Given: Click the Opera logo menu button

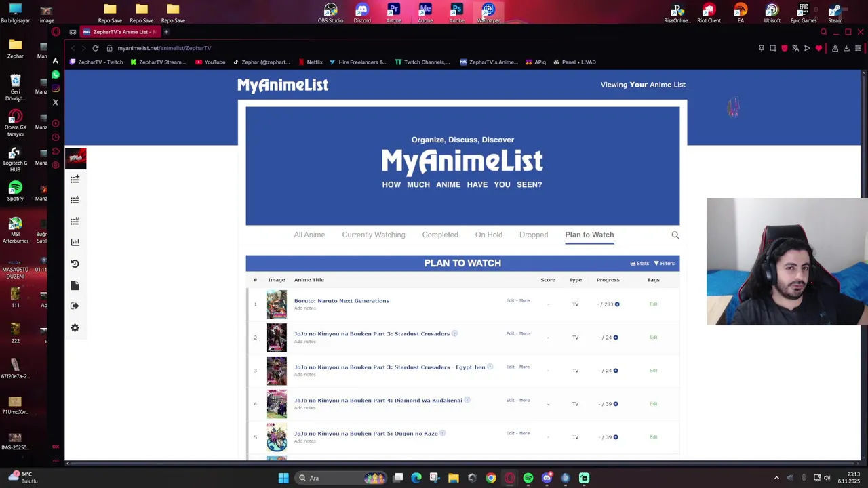Looking at the screenshot, I should [x=56, y=32].
